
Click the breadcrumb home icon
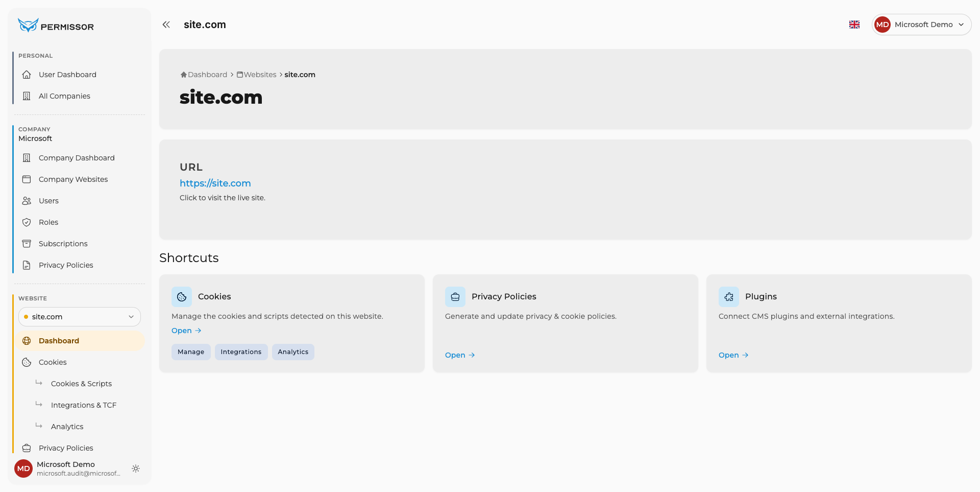184,75
